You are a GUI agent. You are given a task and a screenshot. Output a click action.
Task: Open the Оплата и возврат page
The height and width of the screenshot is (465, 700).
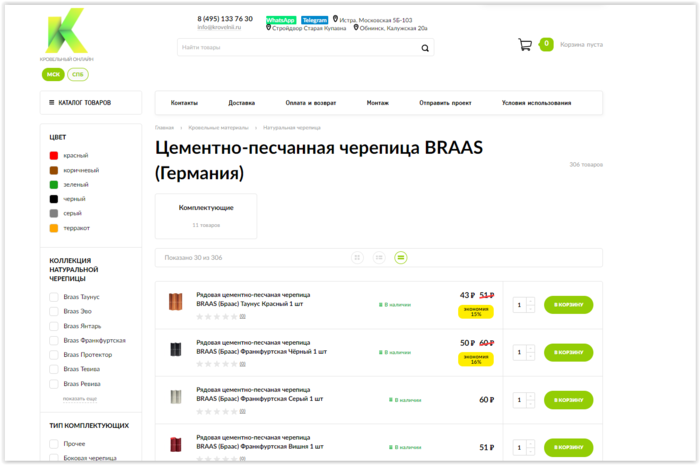[x=311, y=103]
